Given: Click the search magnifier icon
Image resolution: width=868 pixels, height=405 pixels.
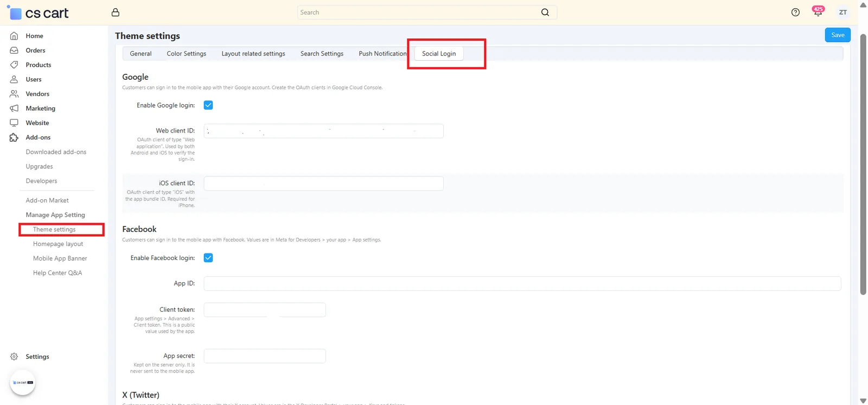Looking at the screenshot, I should coord(545,12).
